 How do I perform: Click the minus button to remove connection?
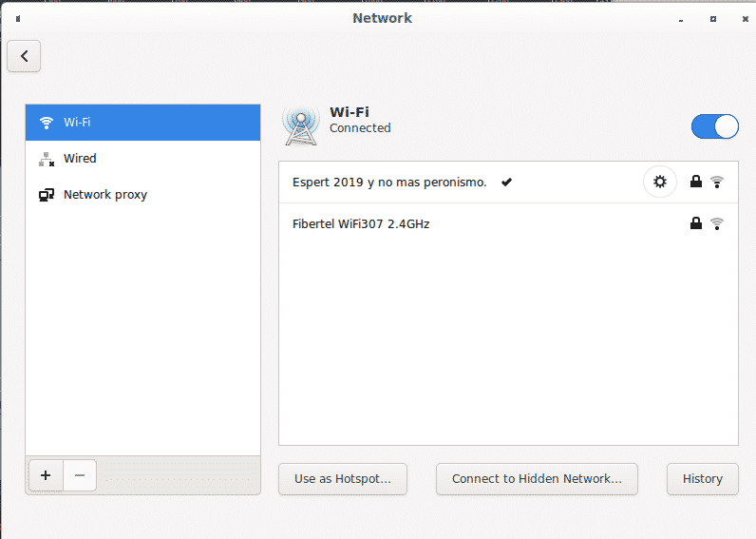pos(80,475)
